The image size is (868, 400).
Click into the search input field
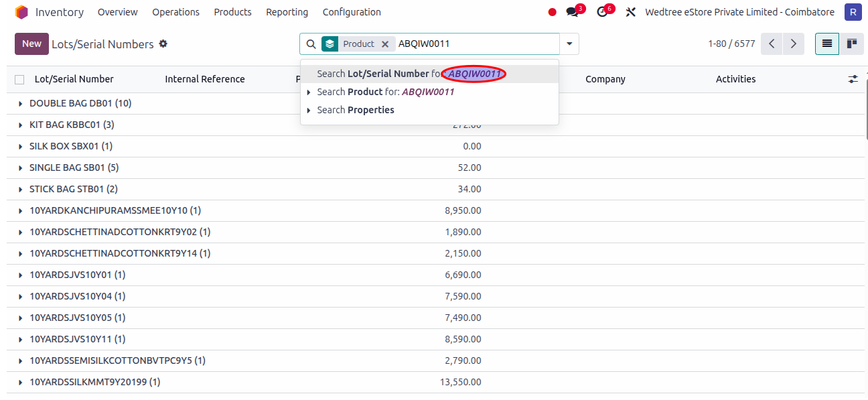[476, 44]
